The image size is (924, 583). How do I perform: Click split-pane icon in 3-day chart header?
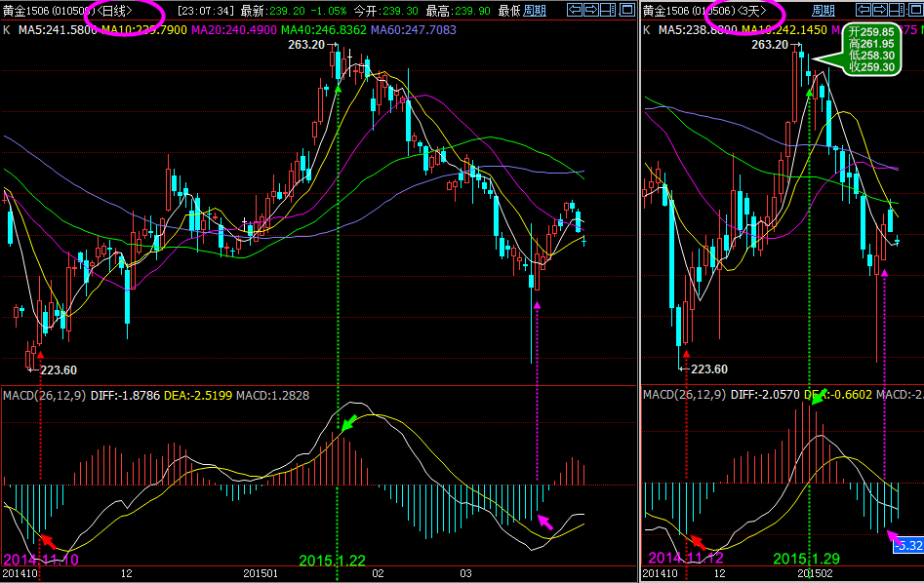point(896,10)
